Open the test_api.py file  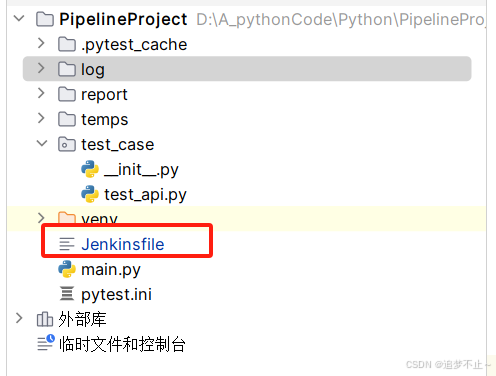[x=145, y=195]
